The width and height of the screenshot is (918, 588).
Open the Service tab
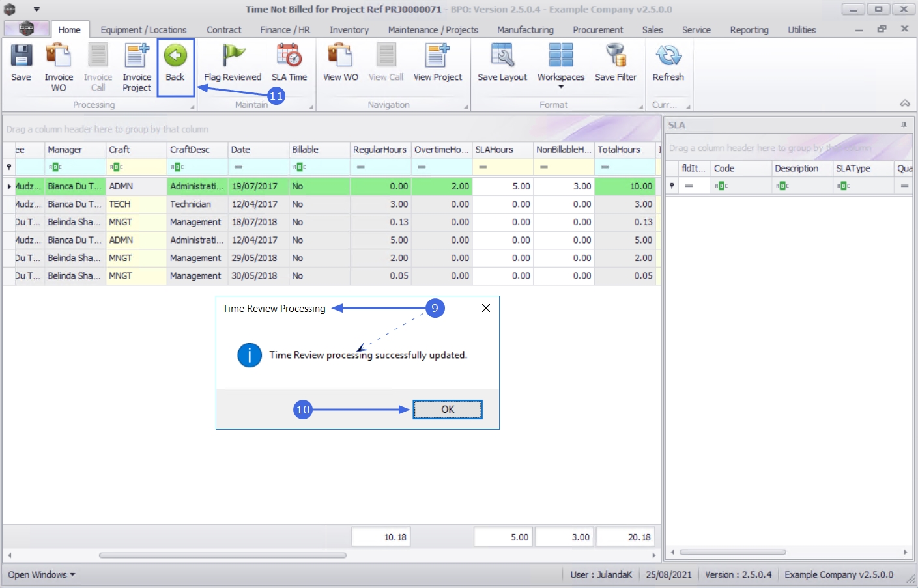click(x=696, y=30)
